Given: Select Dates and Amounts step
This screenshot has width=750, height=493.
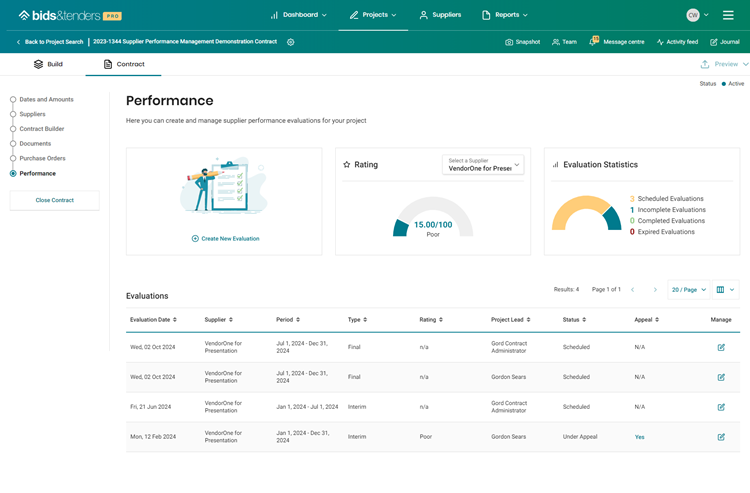Looking at the screenshot, I should (46, 99).
